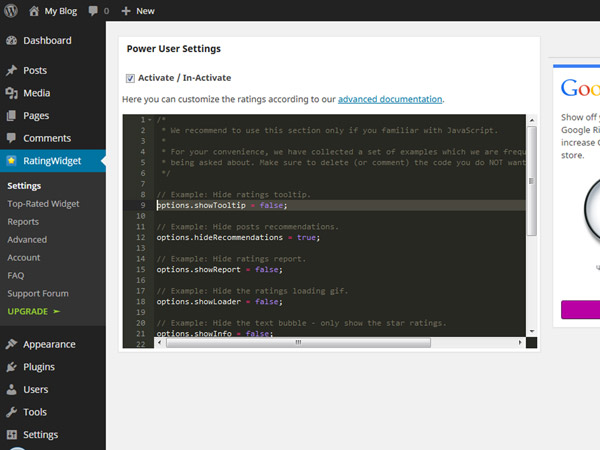The height and width of the screenshot is (450, 600).
Task: Open My Blog site menu
Action: (x=53, y=11)
